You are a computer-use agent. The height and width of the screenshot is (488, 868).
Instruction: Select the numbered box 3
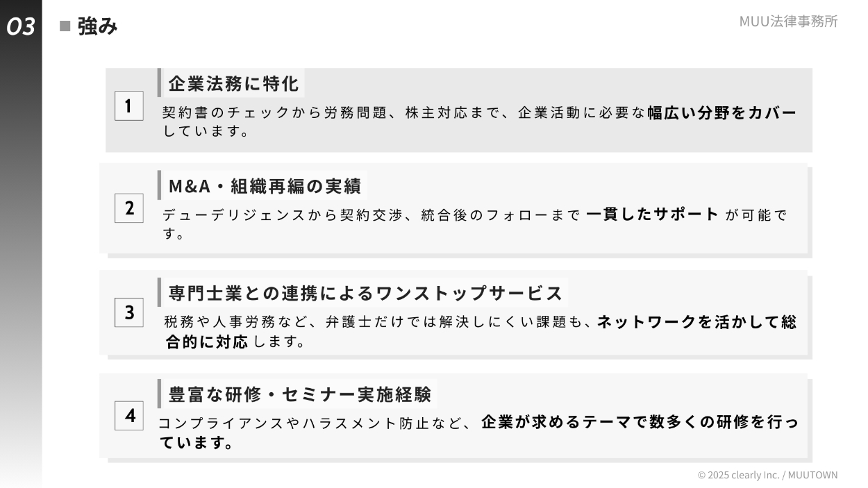tap(129, 312)
